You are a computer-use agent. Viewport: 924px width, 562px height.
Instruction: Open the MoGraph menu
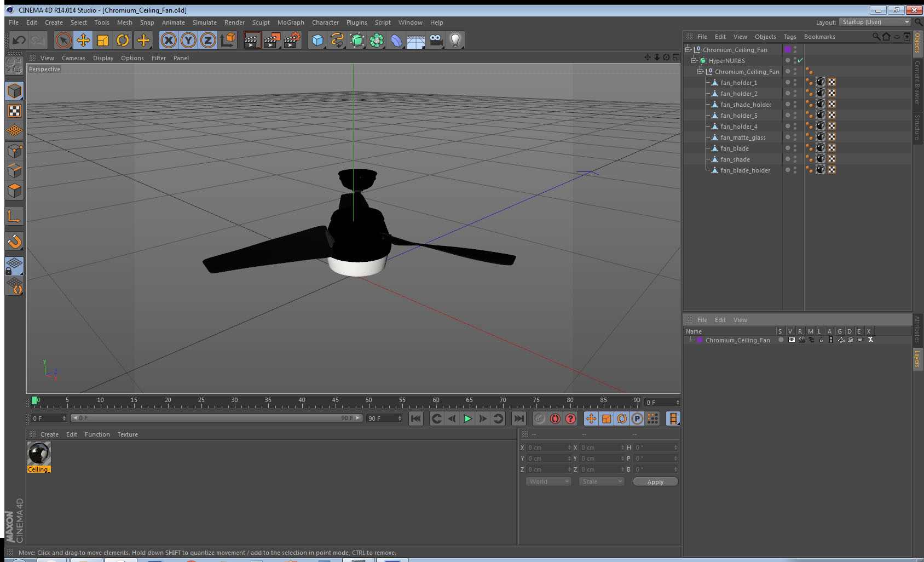pyautogui.click(x=291, y=22)
